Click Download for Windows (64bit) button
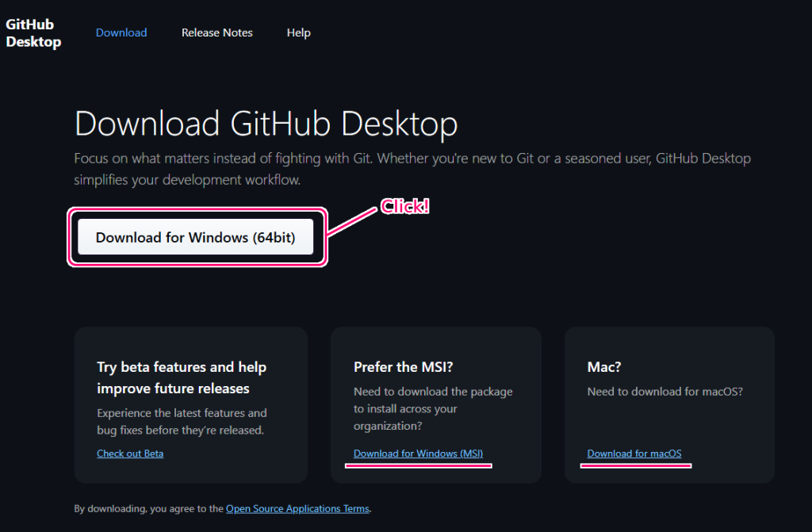Viewport: 812px width, 532px height. click(195, 237)
